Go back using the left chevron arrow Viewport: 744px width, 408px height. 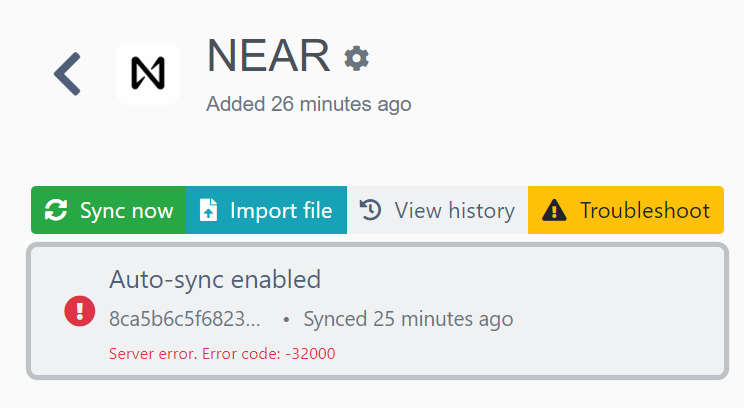pos(67,74)
